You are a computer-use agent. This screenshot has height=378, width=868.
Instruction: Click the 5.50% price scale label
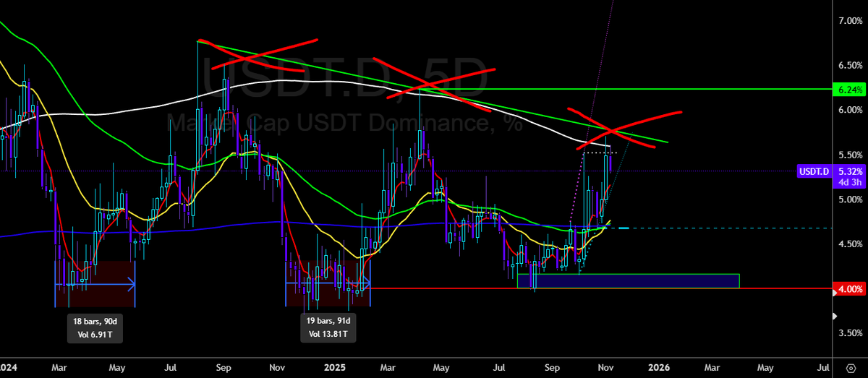click(849, 155)
